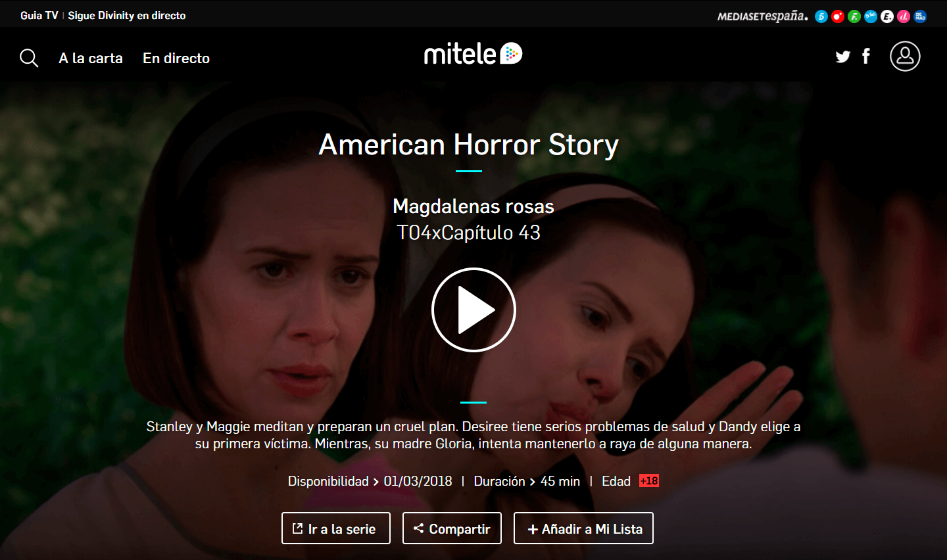Image resolution: width=947 pixels, height=560 pixels.
Task: Open the A la carta menu
Action: [x=91, y=58]
